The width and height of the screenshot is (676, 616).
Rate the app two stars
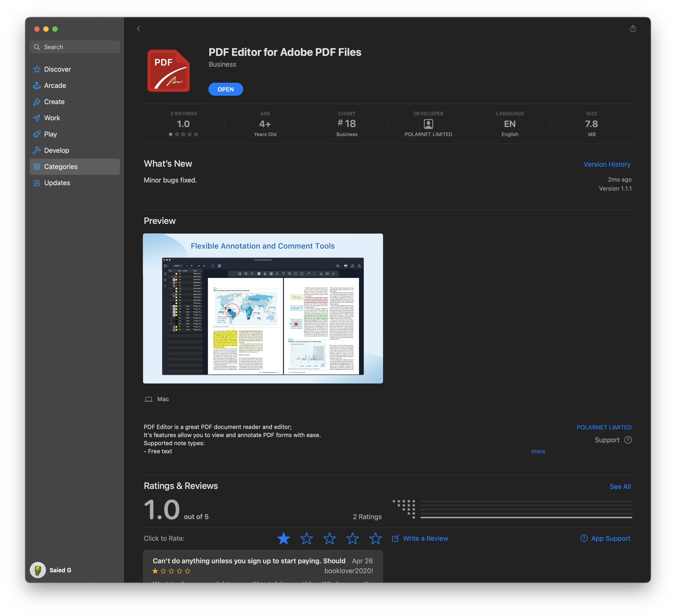(x=306, y=538)
